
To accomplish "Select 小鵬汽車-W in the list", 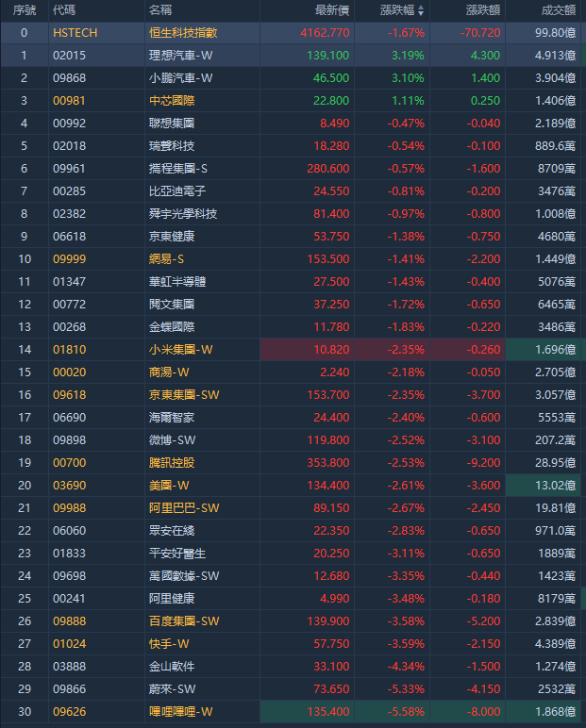I will (x=180, y=77).
